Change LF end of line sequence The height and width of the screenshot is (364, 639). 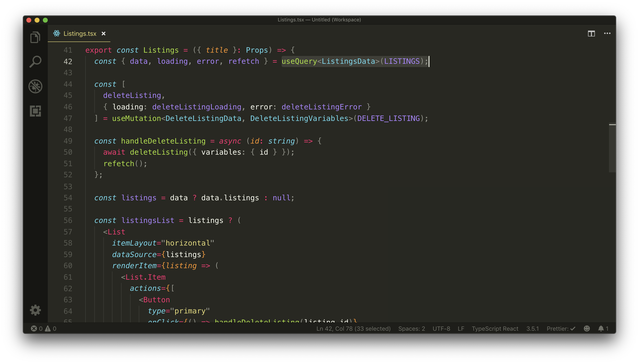[x=461, y=328]
